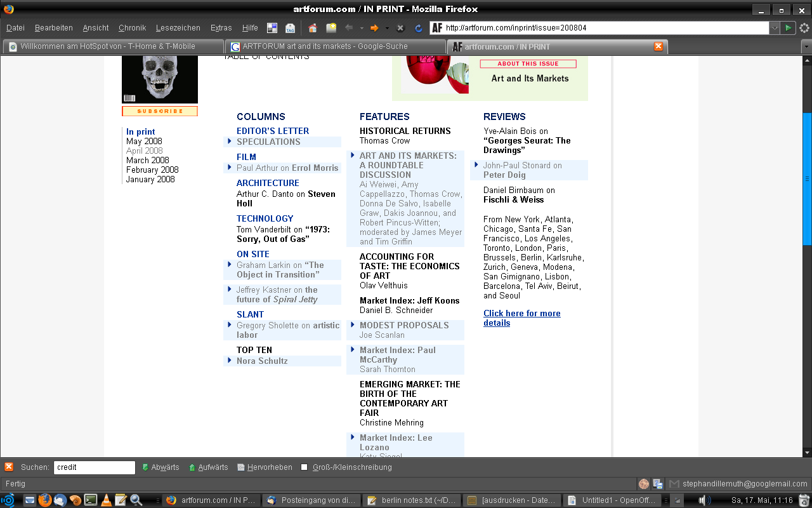Launch Firefox from panel quick launcher

[x=44, y=500]
